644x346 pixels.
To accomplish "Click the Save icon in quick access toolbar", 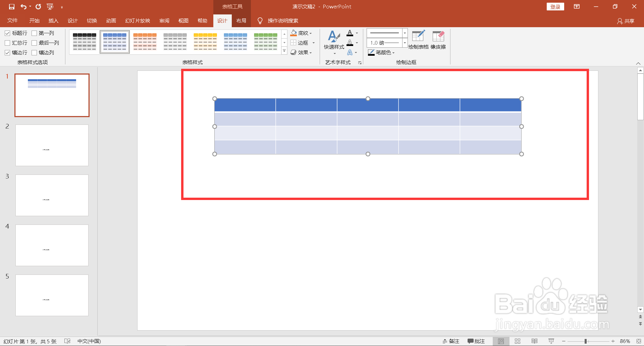I will pos(12,7).
